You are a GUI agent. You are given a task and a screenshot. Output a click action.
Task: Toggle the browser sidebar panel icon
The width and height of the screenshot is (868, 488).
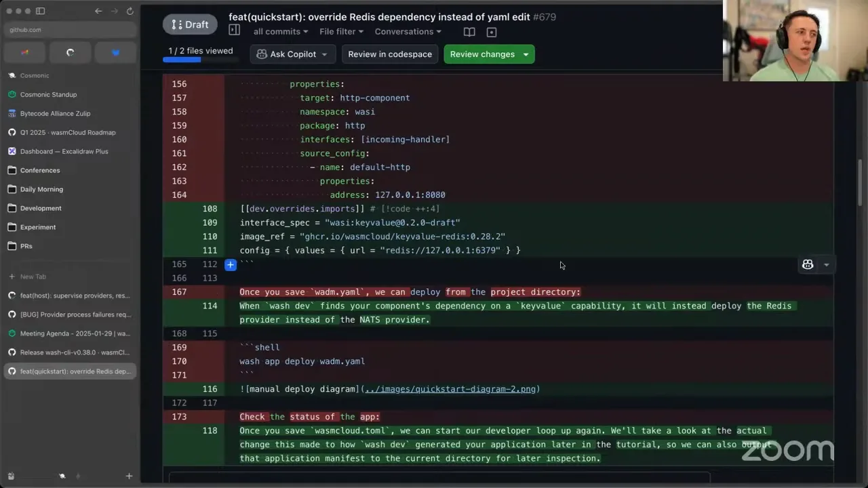[40, 11]
